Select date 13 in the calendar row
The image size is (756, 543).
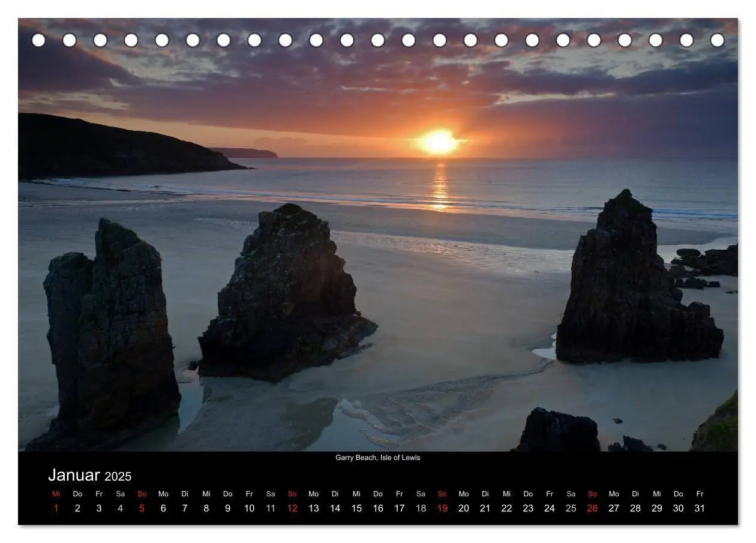click(x=314, y=508)
